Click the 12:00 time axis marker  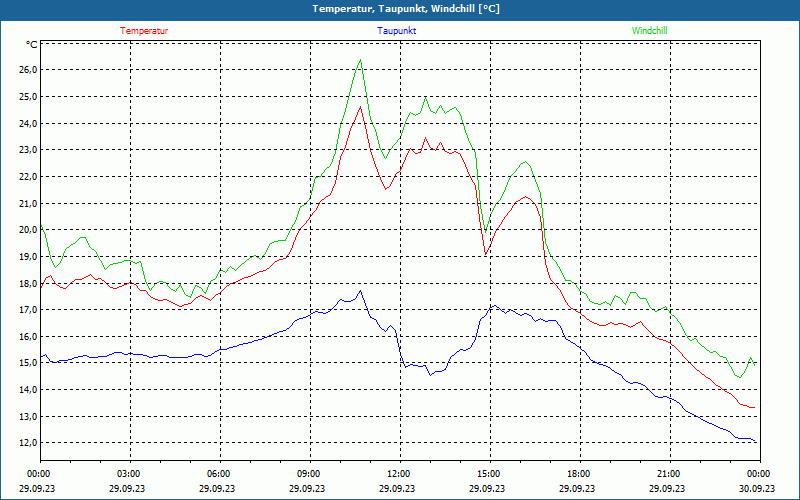pyautogui.click(x=399, y=474)
